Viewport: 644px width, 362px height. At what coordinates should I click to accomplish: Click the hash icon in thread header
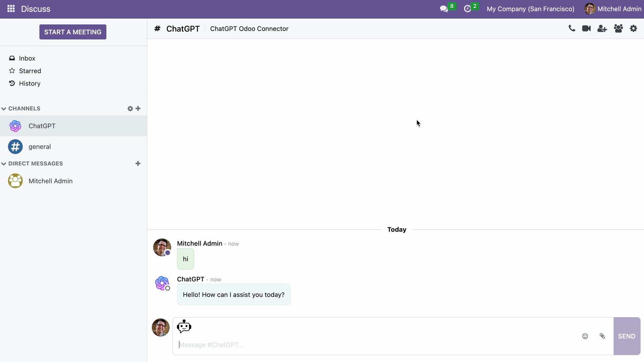click(157, 28)
